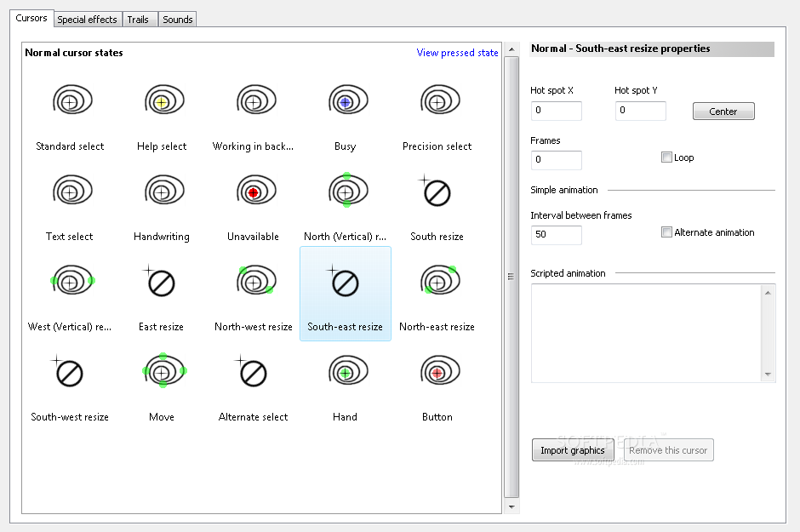Viewport: 800px width, 532px height.
Task: Click inside the Scripted animation text area
Action: [x=646, y=333]
